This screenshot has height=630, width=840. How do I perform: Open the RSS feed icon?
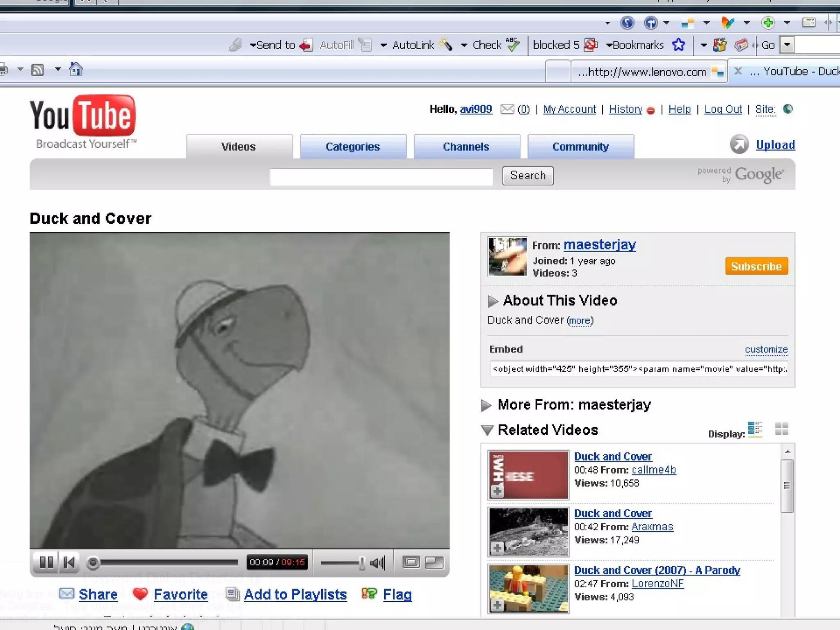(x=38, y=70)
